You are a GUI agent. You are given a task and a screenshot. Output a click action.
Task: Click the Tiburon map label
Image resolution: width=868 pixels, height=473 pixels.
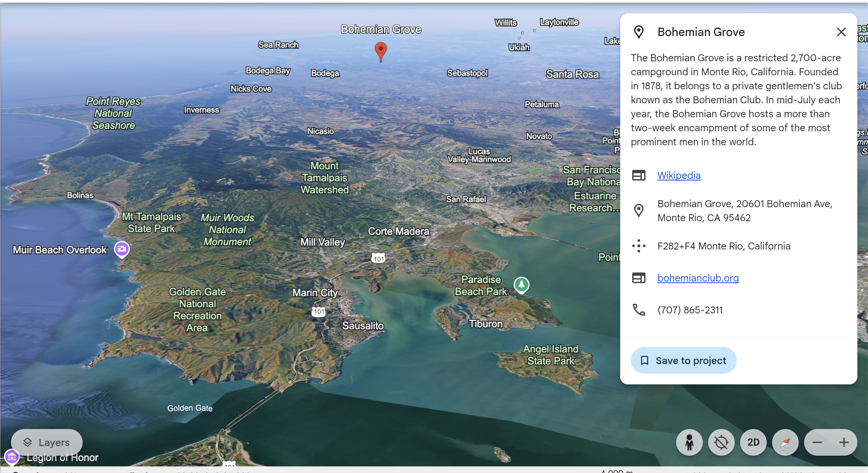(x=486, y=324)
